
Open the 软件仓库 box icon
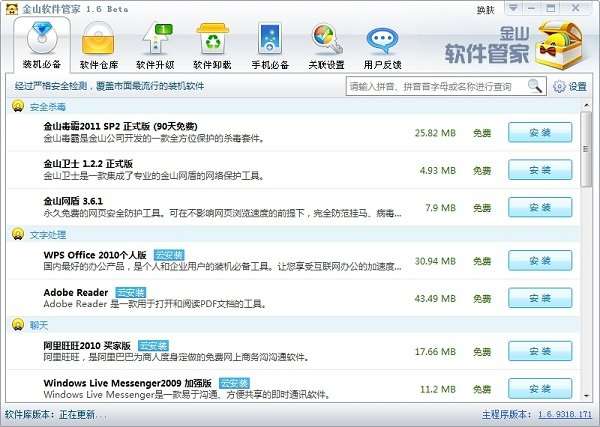coord(98,38)
